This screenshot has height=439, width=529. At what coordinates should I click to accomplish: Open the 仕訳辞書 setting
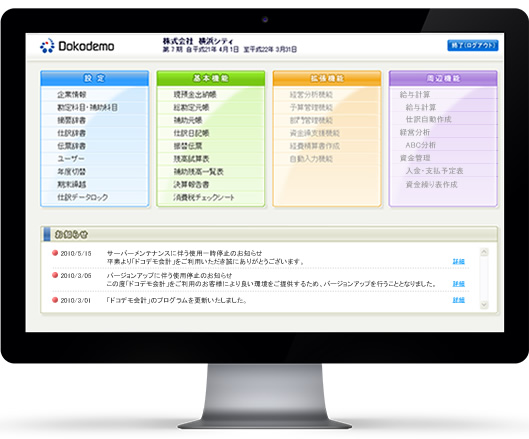pyautogui.click(x=72, y=133)
